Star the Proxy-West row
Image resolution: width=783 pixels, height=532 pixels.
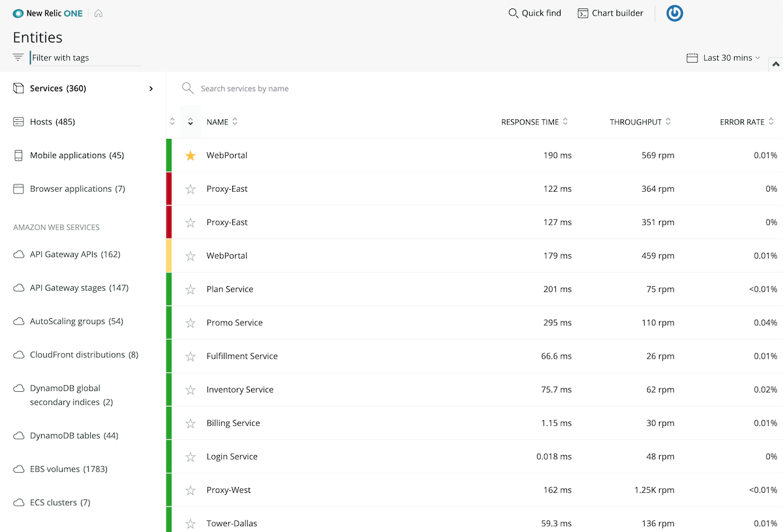(191, 490)
